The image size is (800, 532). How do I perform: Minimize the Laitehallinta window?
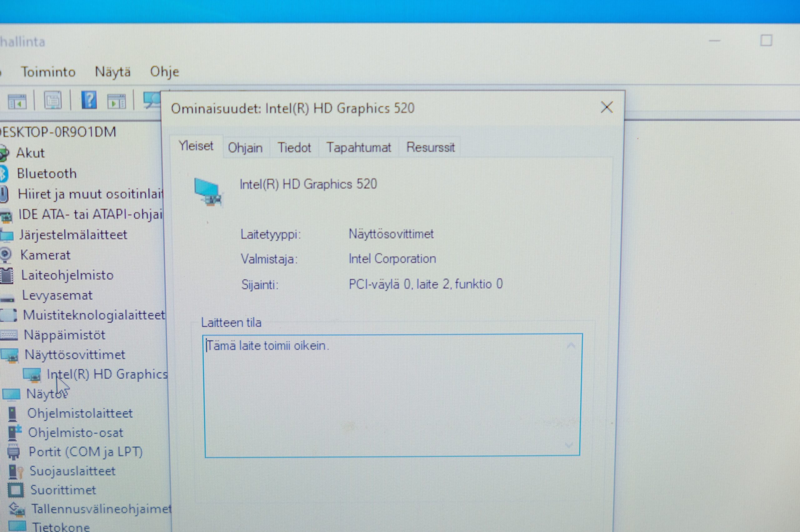pos(715,41)
